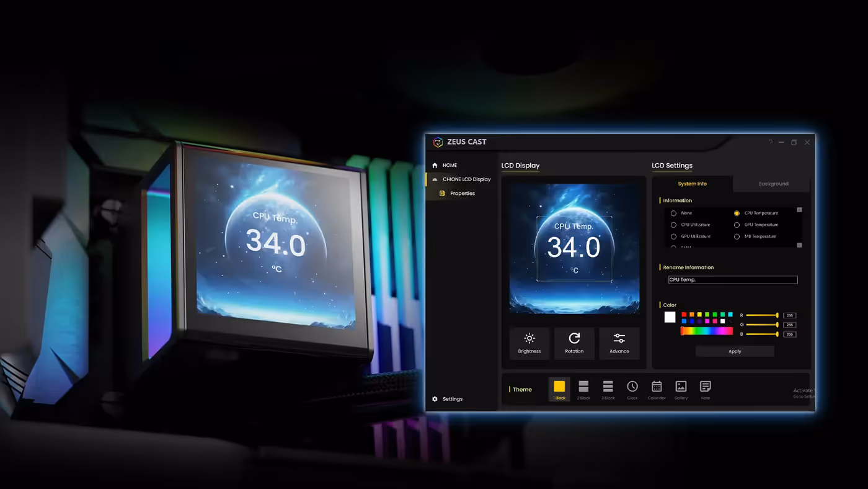This screenshot has width=868, height=489.
Task: Open the Brightness control
Action: tap(529, 343)
